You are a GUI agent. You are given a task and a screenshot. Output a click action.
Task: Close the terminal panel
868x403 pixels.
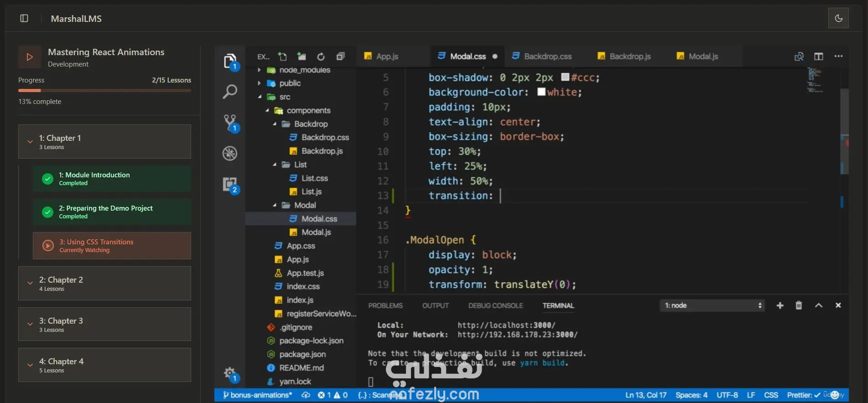(838, 305)
